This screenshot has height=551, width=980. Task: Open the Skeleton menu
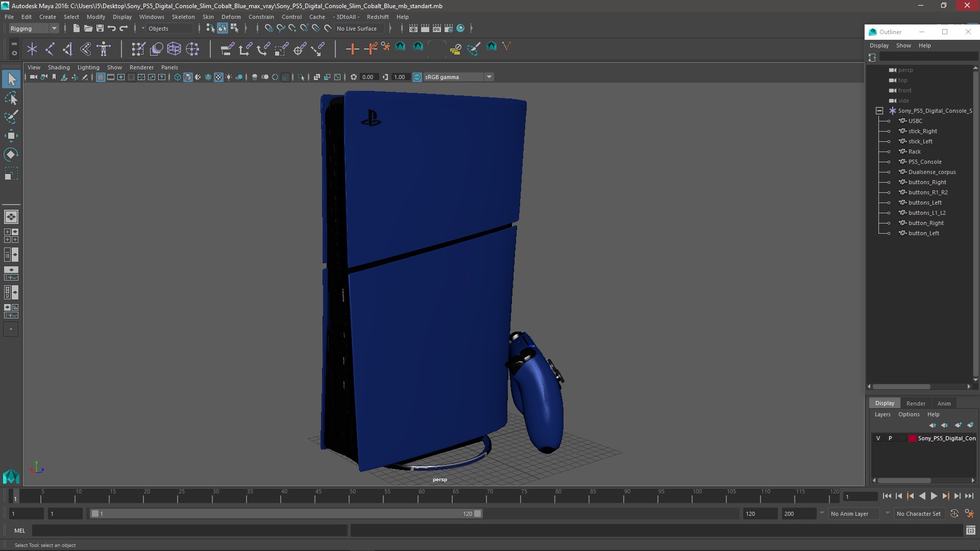pyautogui.click(x=183, y=17)
